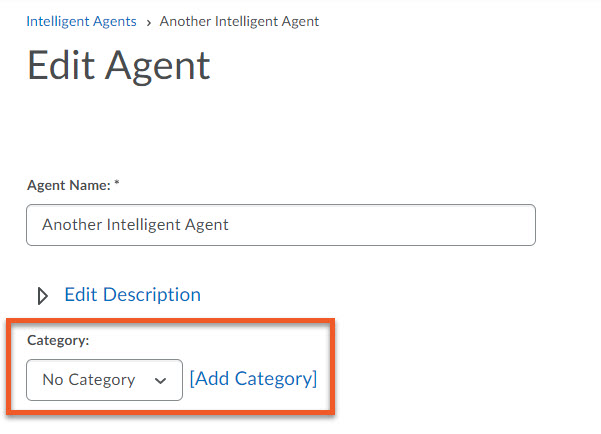Select the "No Category" text in combo box

[88, 380]
